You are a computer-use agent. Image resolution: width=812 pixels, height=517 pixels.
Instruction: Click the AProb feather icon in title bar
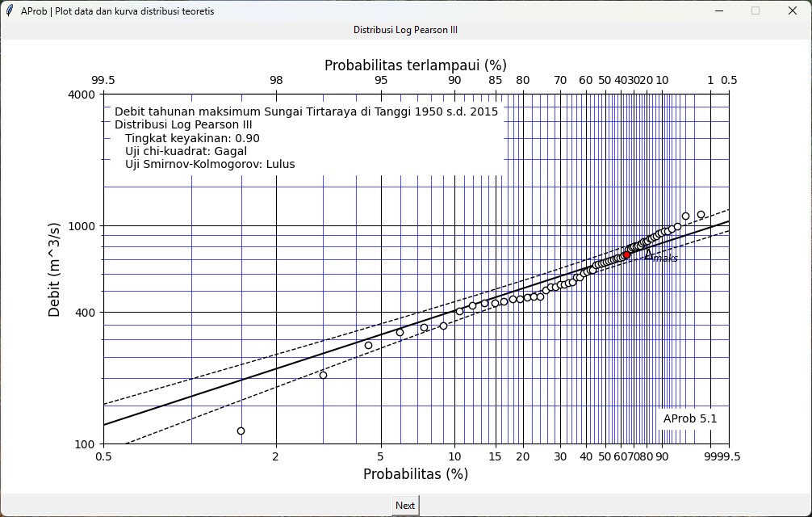[10, 11]
